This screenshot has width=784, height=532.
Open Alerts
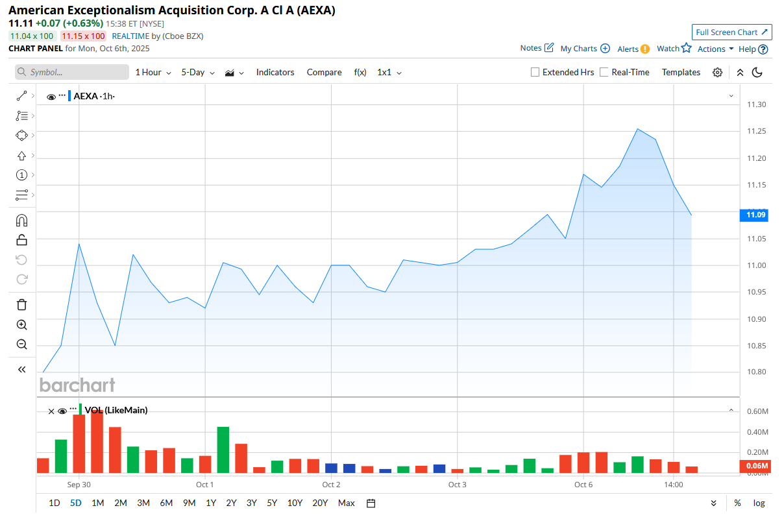[633, 49]
